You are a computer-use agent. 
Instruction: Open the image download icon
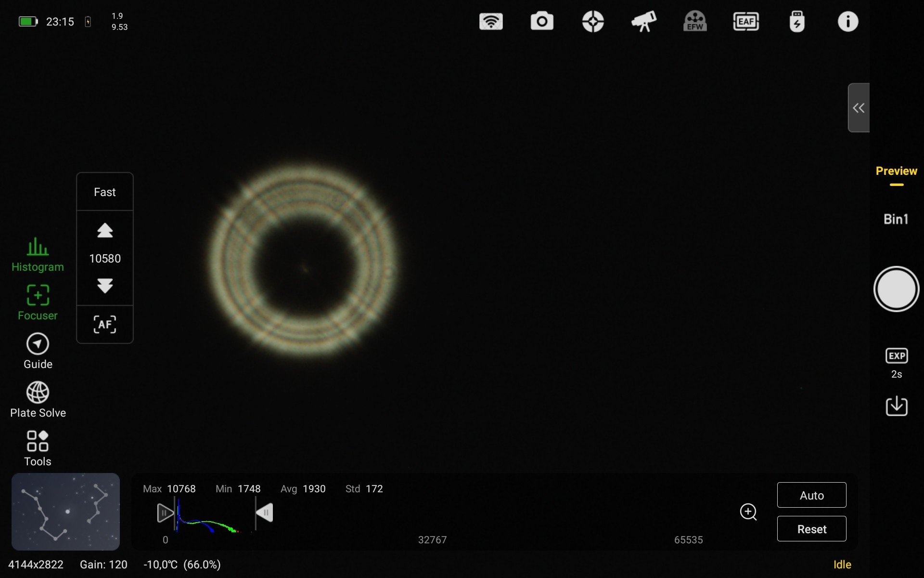click(x=896, y=406)
